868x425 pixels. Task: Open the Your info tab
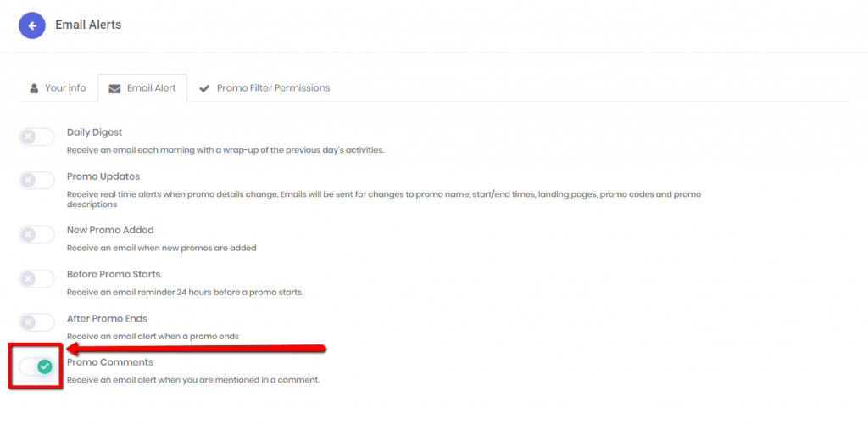pos(58,88)
